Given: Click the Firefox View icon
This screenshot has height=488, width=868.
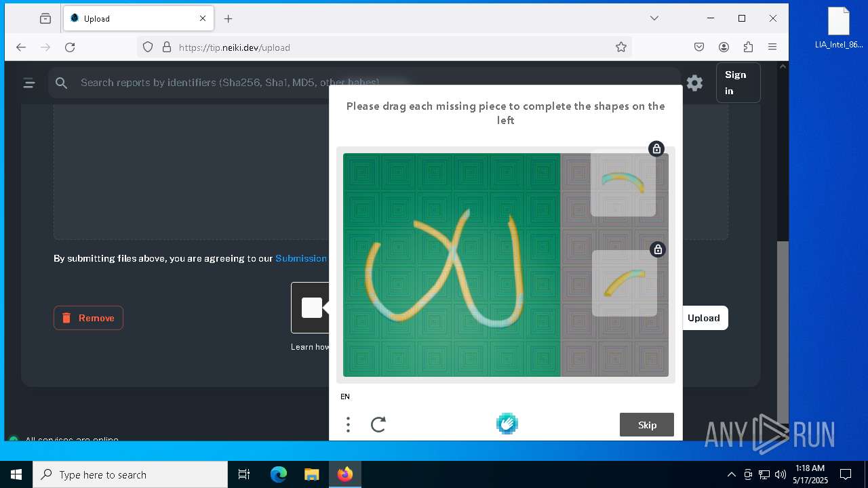Looking at the screenshot, I should pos(45,18).
